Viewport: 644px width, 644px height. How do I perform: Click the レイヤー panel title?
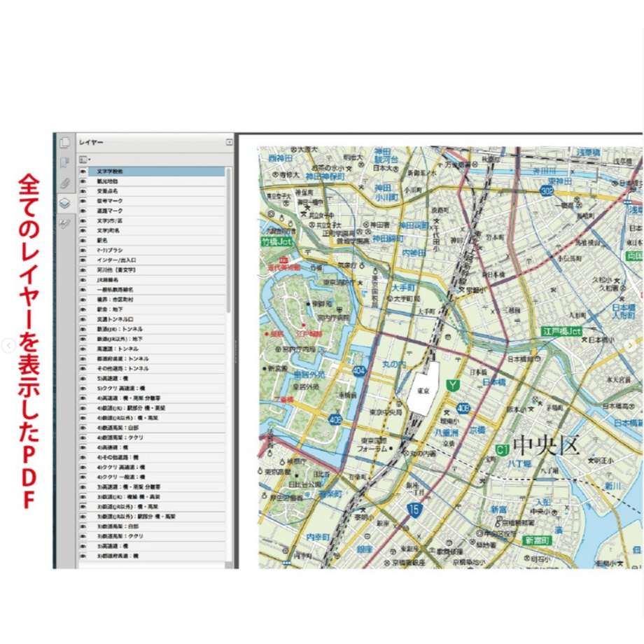point(91,142)
